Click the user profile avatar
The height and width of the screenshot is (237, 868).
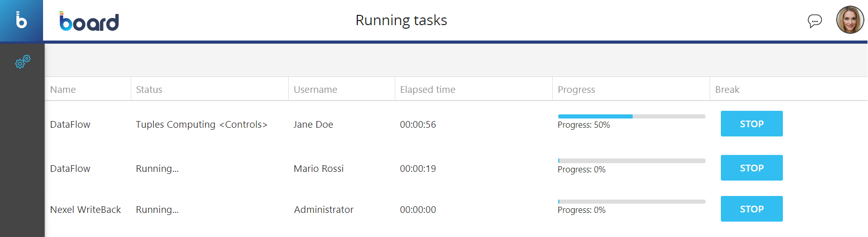pos(850,20)
